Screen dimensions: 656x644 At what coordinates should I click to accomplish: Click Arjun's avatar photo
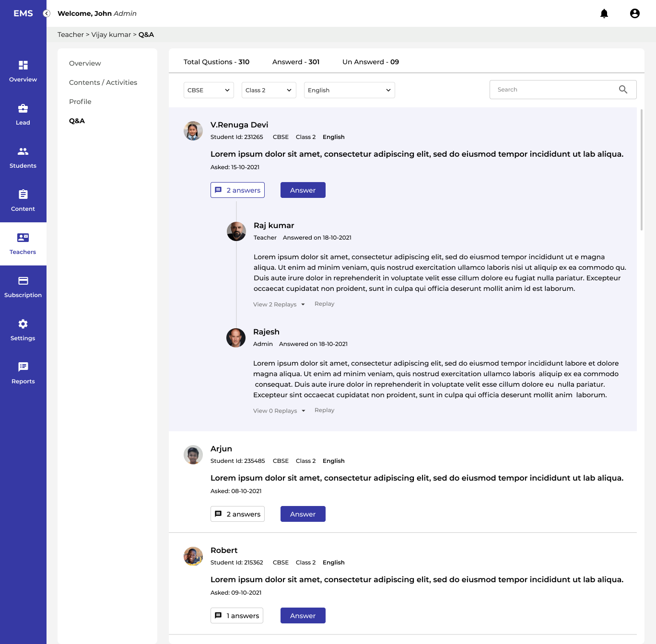pyautogui.click(x=193, y=455)
